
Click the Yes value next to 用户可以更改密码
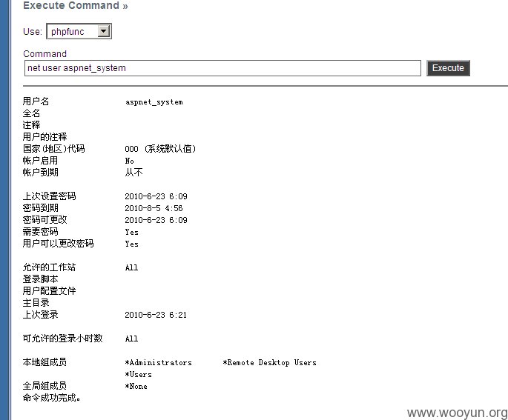click(131, 244)
